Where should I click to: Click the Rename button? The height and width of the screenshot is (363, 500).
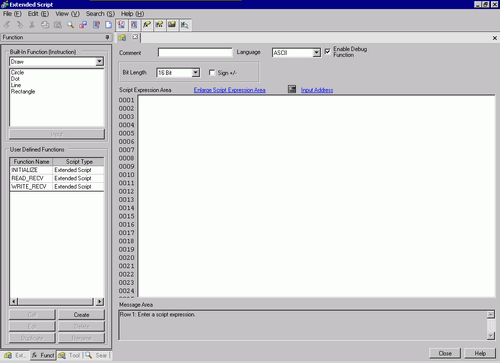click(x=81, y=338)
